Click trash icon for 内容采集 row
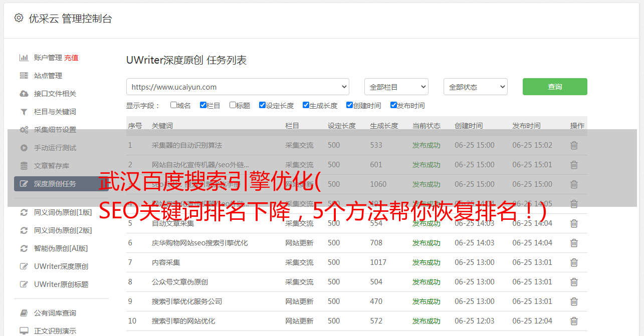 [x=574, y=262]
